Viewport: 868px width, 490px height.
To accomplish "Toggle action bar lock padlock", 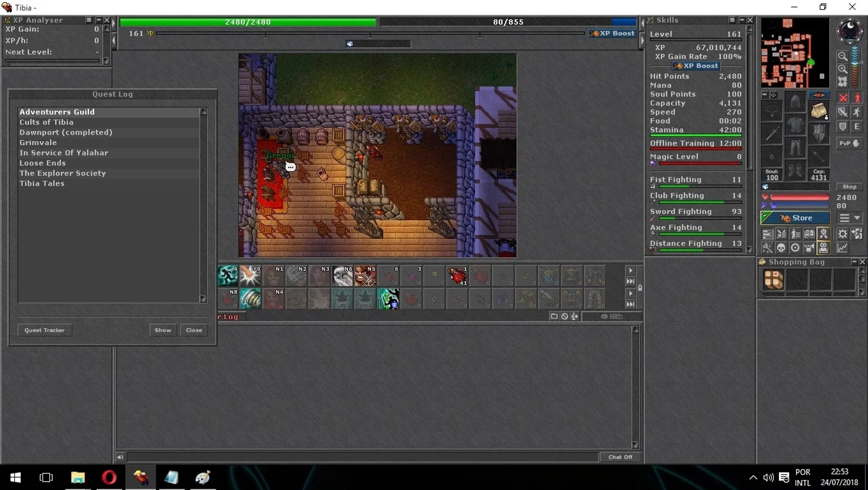I will (x=640, y=288).
